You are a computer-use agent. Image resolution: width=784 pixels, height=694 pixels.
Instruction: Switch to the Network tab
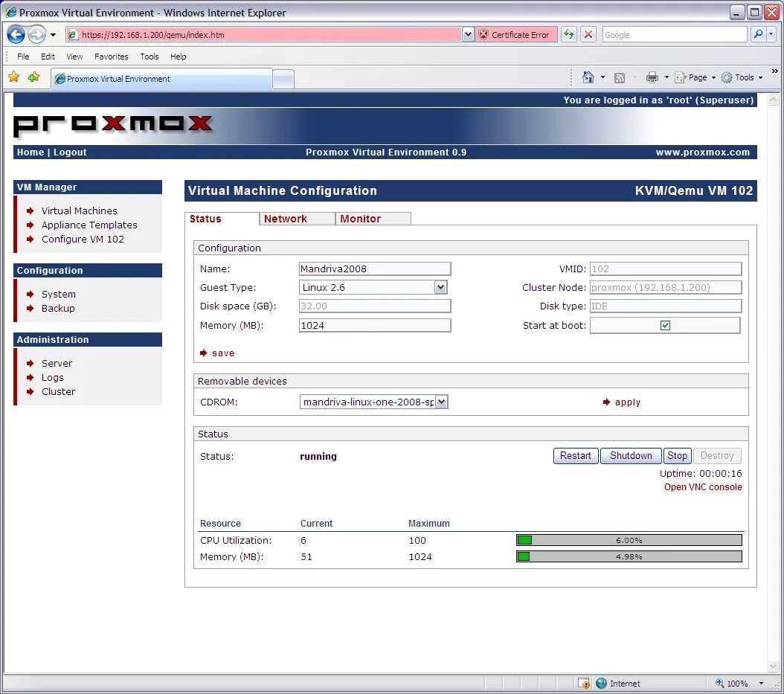(297, 219)
